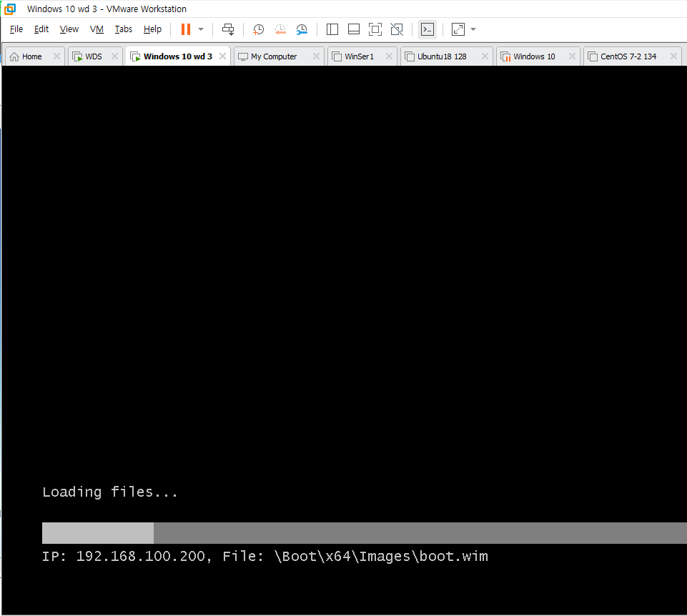Switch to the My Computer tab

coord(274,56)
